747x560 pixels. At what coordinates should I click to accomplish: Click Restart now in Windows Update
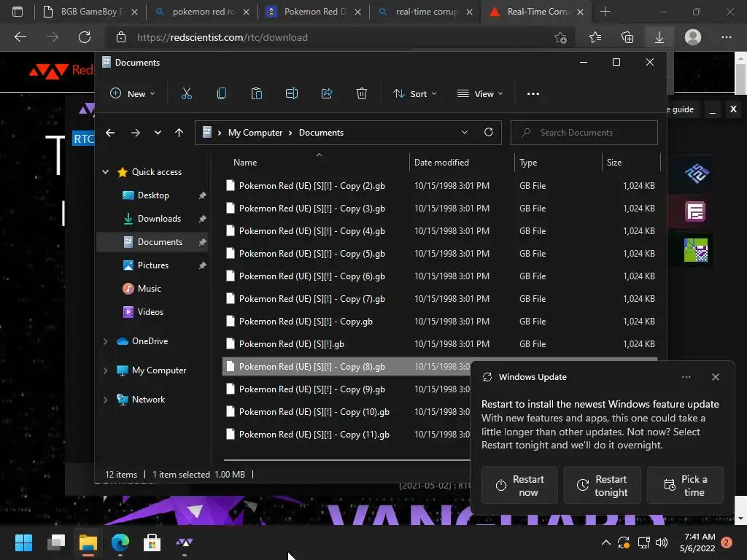pos(519,486)
